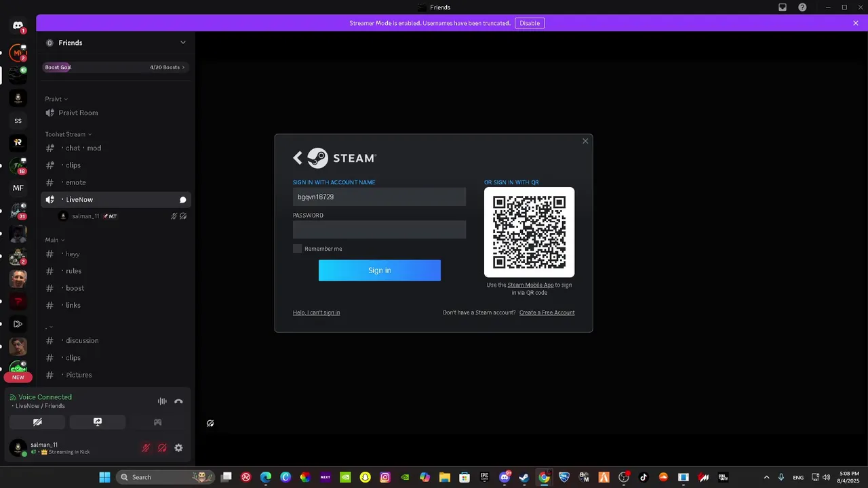Viewport: 868px width, 488px height.
Task: Open the Inbox icon in title bar
Action: point(783,7)
